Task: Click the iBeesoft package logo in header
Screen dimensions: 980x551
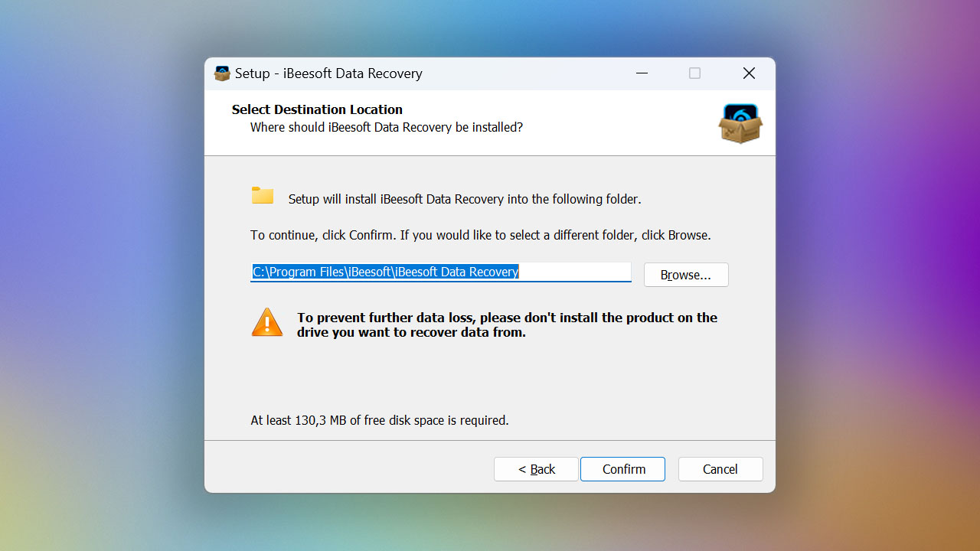Action: coord(740,123)
